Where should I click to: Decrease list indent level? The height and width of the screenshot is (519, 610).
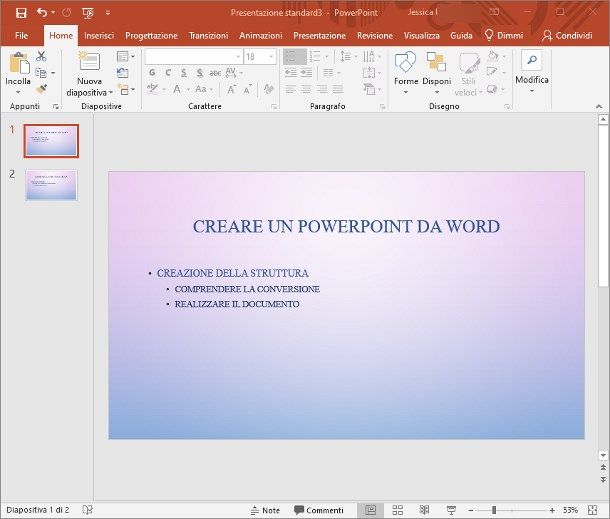(291, 73)
